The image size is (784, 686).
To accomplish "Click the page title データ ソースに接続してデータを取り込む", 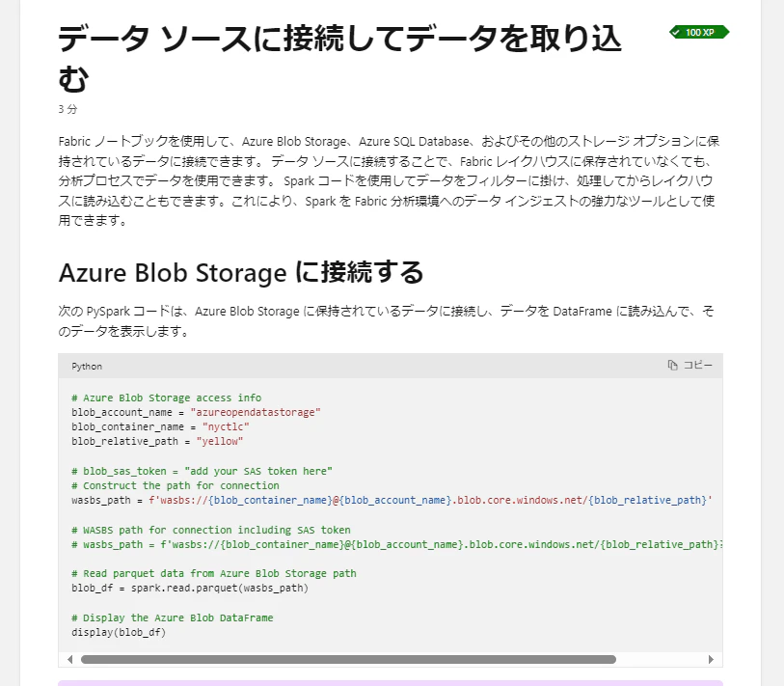I will point(339,59).
